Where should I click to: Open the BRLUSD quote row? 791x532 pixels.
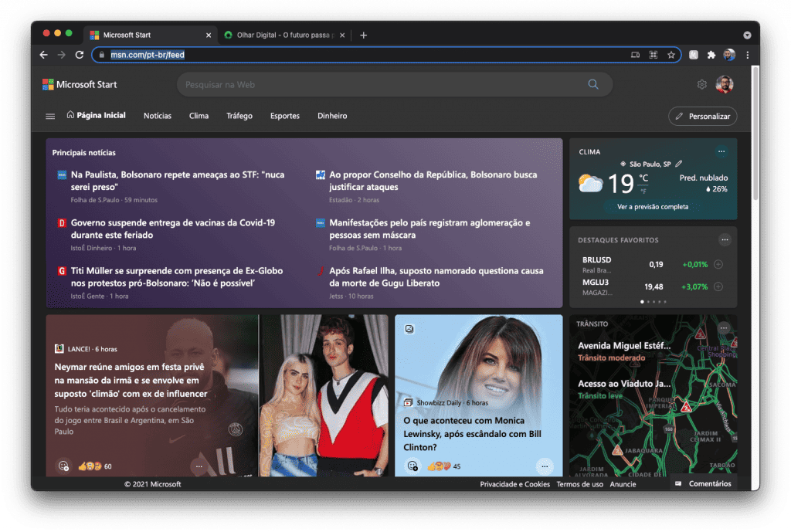pyautogui.click(x=652, y=264)
